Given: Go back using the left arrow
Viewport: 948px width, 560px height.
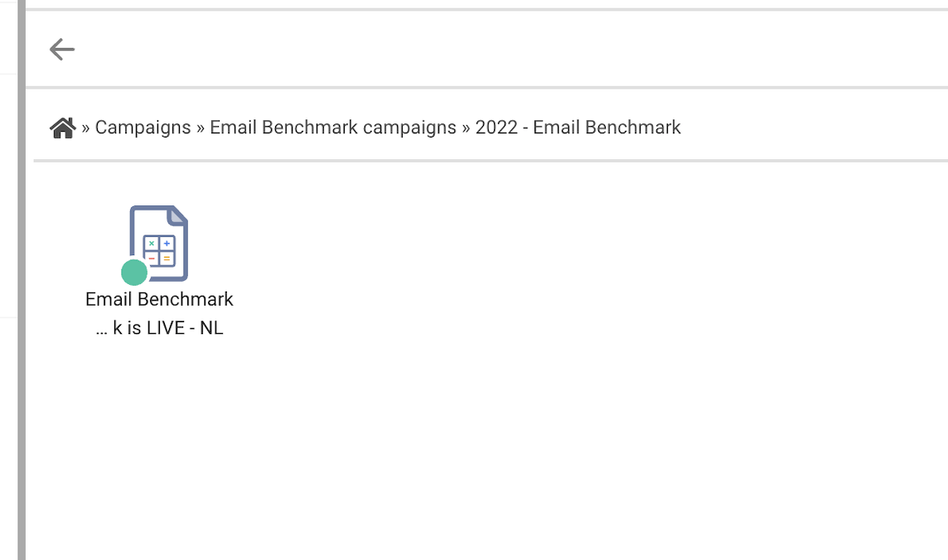Looking at the screenshot, I should point(61,50).
